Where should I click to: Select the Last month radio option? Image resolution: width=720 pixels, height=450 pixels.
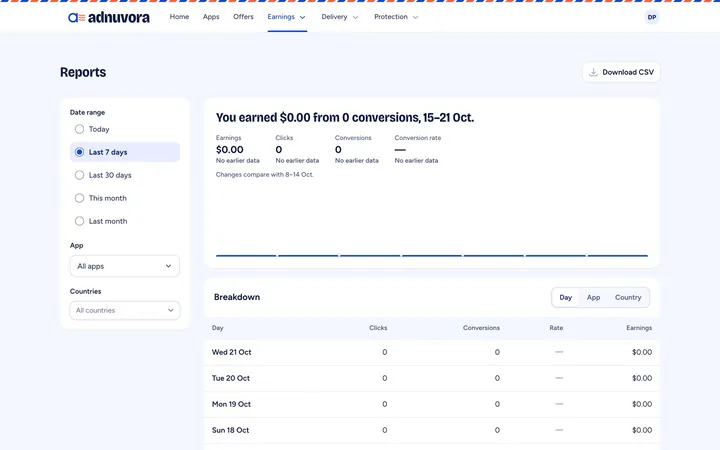[x=79, y=221]
